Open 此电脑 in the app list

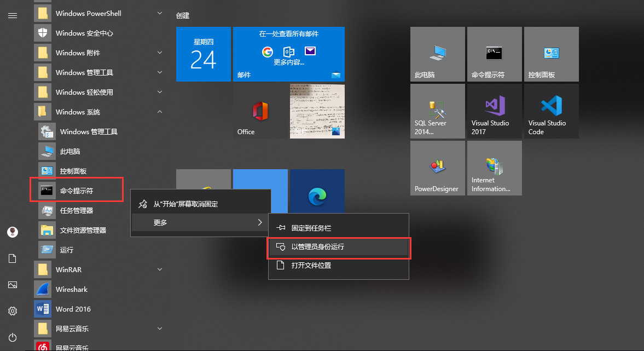click(x=101, y=151)
